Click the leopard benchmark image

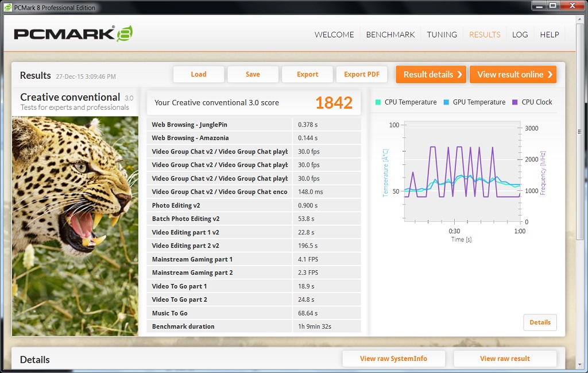75,226
